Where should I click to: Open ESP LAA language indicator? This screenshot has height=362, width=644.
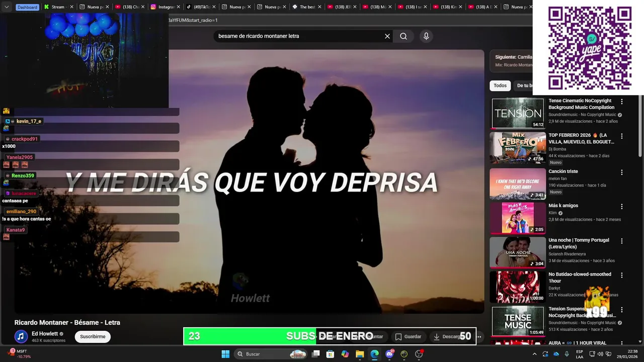tap(580, 354)
